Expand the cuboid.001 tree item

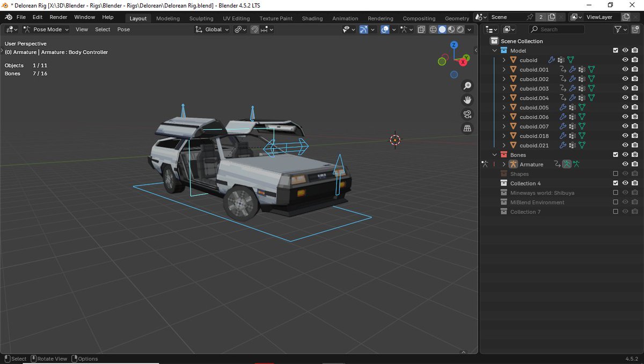tap(504, 69)
